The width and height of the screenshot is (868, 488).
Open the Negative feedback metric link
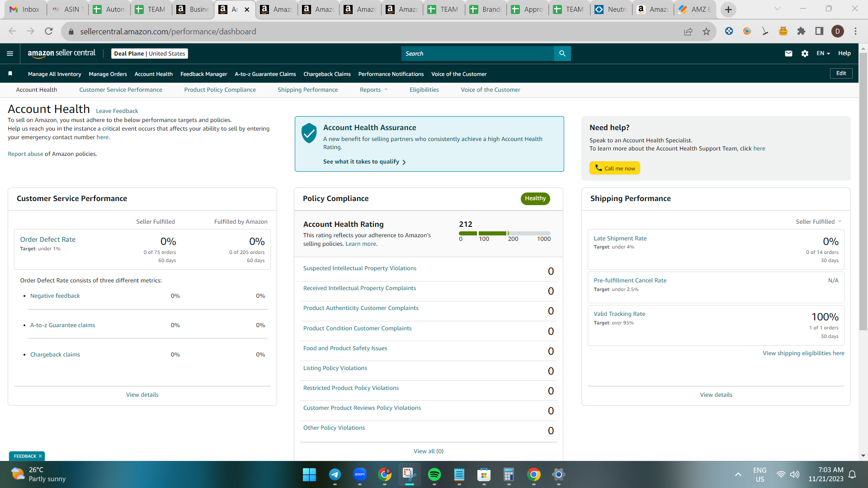[x=55, y=296]
